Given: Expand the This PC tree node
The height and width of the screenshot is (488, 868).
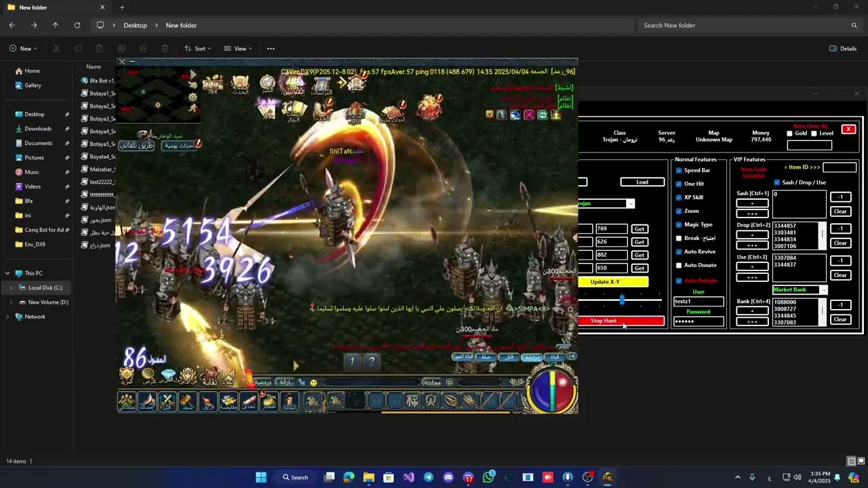Looking at the screenshot, I should click(7, 273).
